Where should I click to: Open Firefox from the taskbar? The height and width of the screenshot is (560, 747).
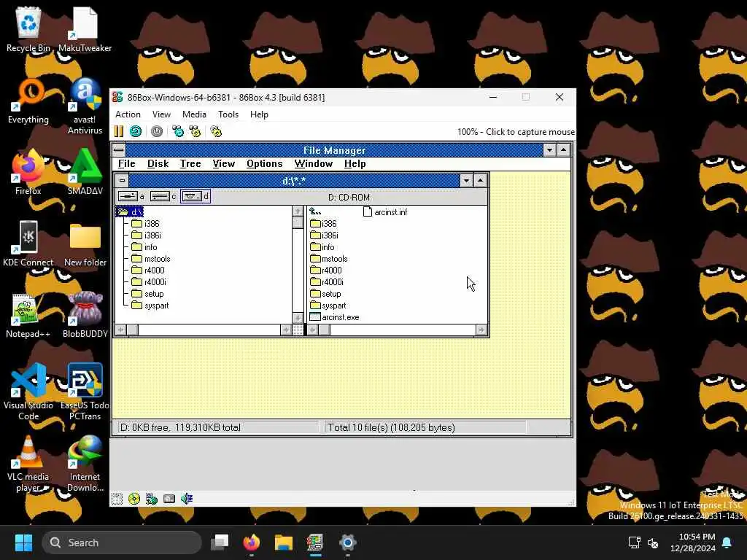coord(252,542)
